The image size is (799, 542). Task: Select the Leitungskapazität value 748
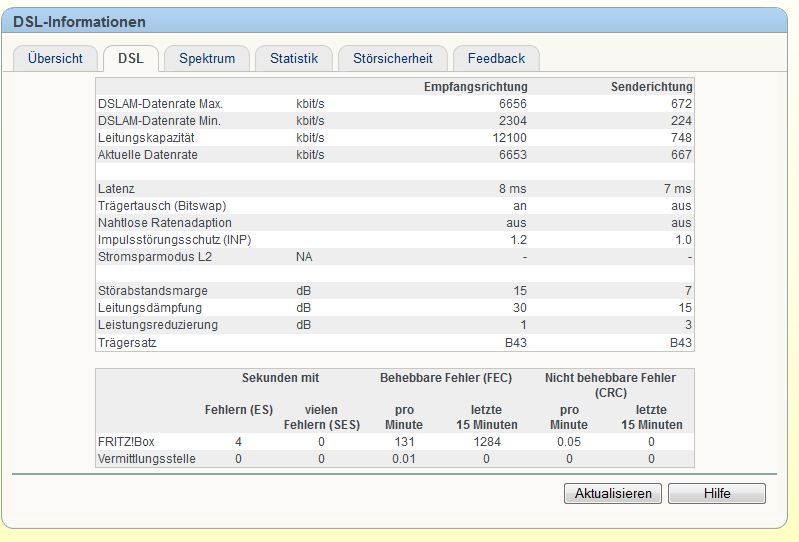click(681, 138)
